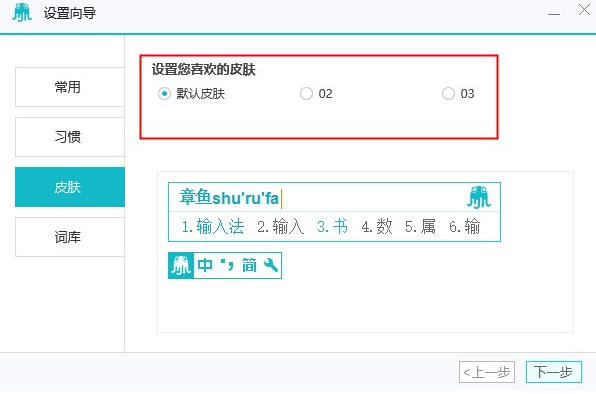This screenshot has height=394, width=596.
Task: Toggle the 简 simplified Chinese icon
Action: click(x=249, y=265)
